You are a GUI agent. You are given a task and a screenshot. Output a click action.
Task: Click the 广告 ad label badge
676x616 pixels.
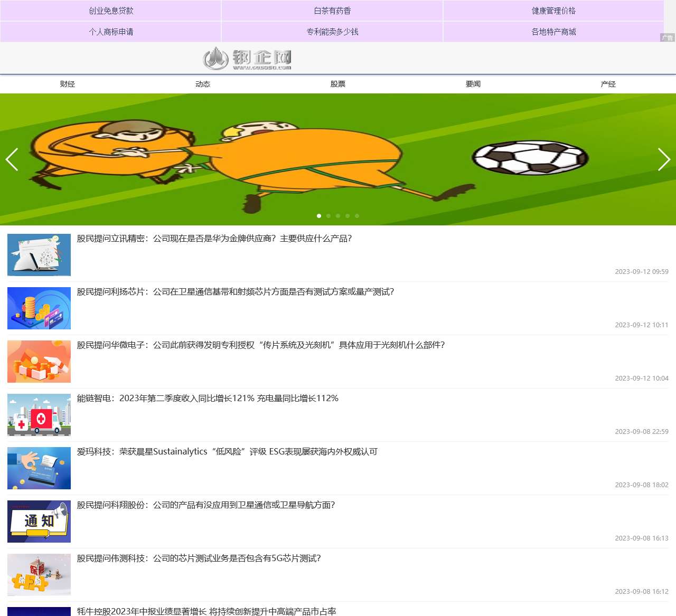pos(668,37)
